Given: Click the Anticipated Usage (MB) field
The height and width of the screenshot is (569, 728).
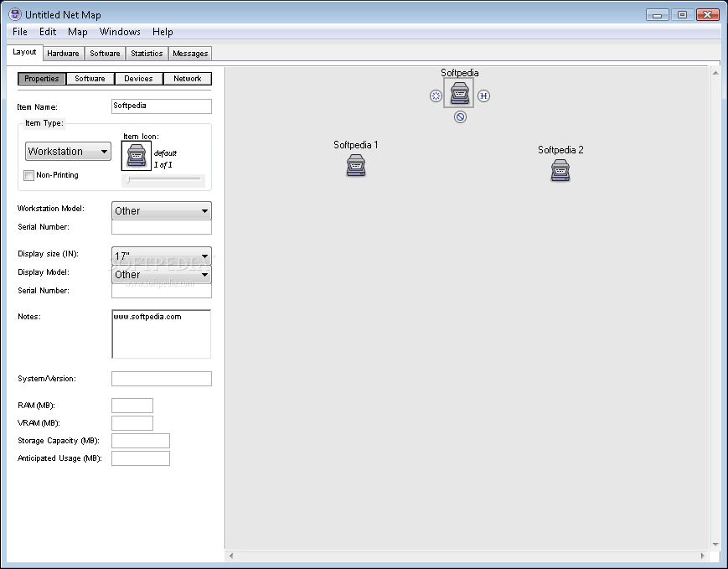Looking at the screenshot, I should [x=141, y=458].
